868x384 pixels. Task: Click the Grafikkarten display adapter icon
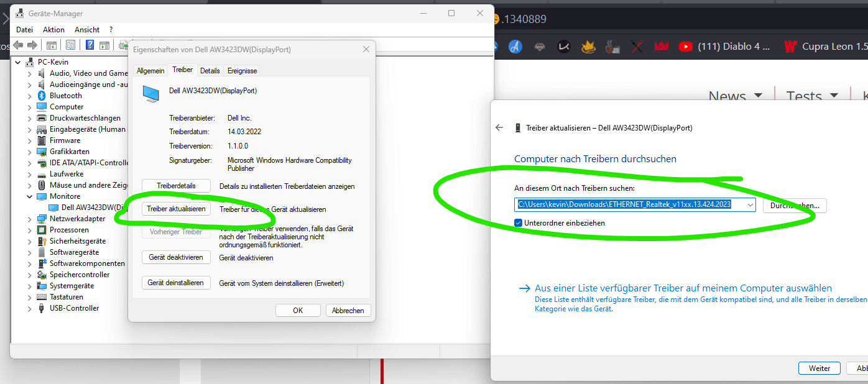pyautogui.click(x=42, y=152)
